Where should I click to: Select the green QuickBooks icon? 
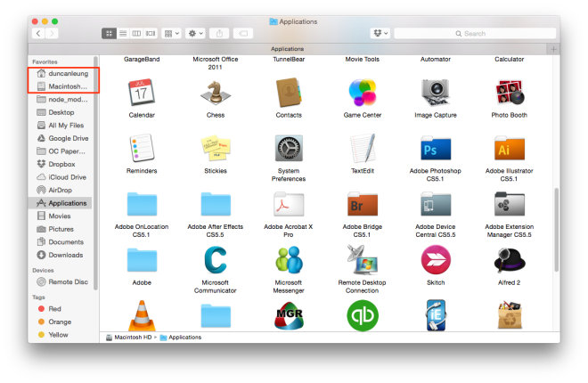tap(363, 316)
